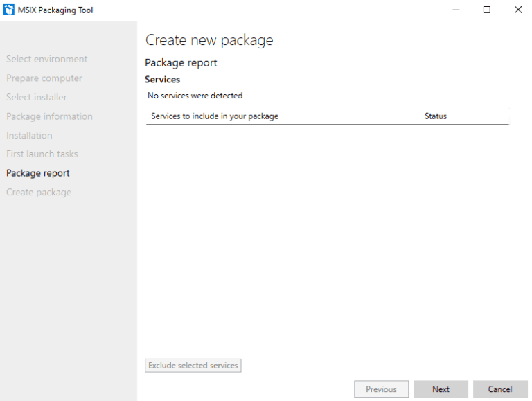
Task: Click the 'No services were detected' message
Action: [195, 96]
